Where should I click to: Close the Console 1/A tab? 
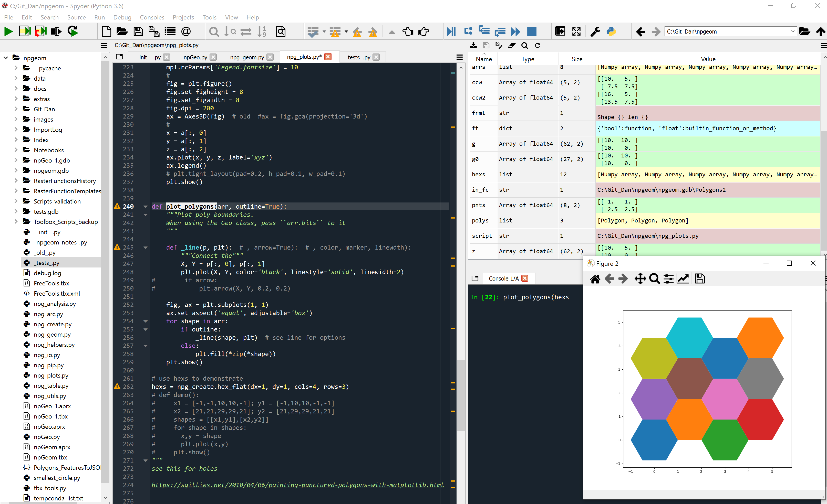(x=525, y=278)
